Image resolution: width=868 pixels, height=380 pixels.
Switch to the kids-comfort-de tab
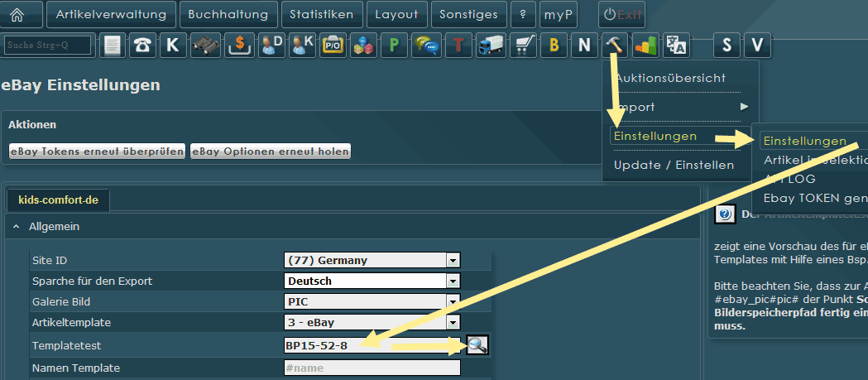[x=58, y=200]
